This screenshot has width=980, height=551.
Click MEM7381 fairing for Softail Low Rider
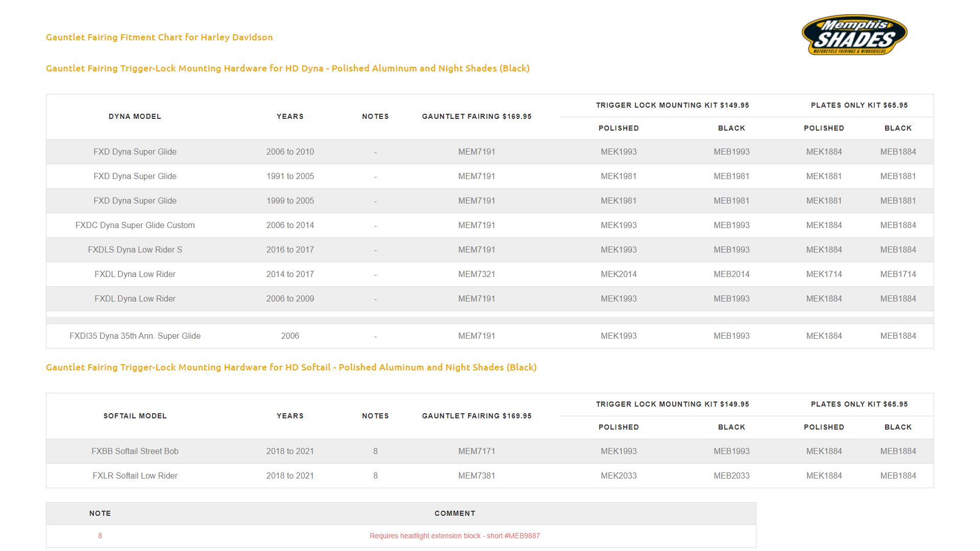[476, 476]
